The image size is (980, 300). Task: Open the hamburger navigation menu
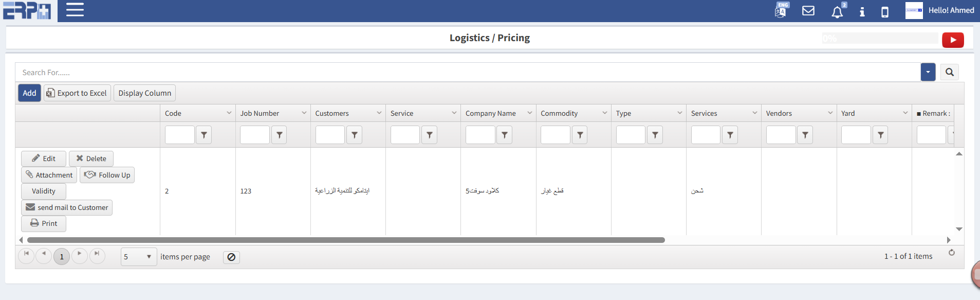point(75,10)
